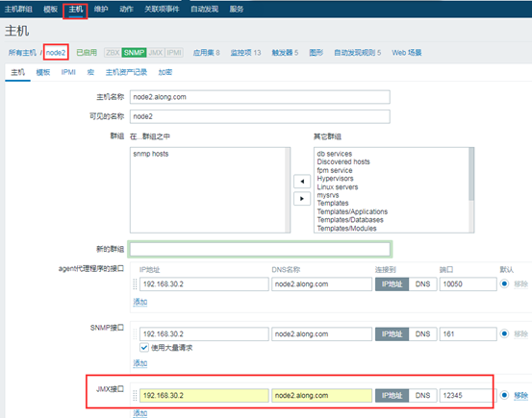
Task: Click the JMX availability badge
Action: (x=156, y=53)
